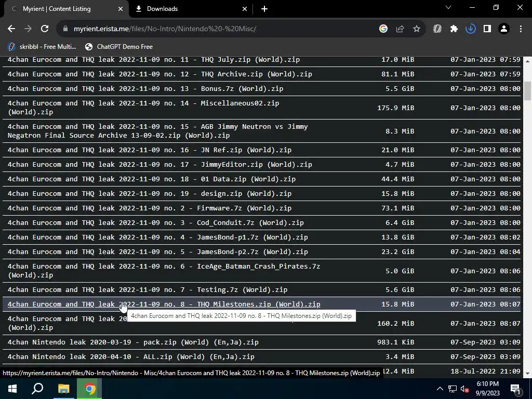Show hidden system tray icons
This screenshot has height=399, width=532.
pyautogui.click(x=440, y=389)
